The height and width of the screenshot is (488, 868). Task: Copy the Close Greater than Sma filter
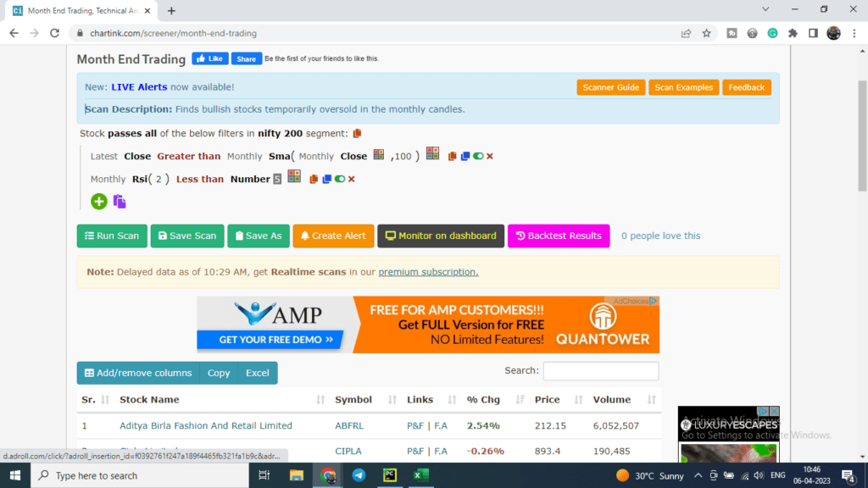click(x=453, y=157)
